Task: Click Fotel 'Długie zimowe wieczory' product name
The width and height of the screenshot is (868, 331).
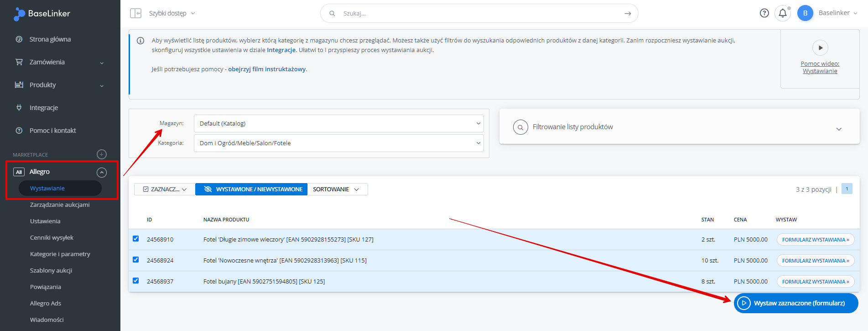Action: 288,239
